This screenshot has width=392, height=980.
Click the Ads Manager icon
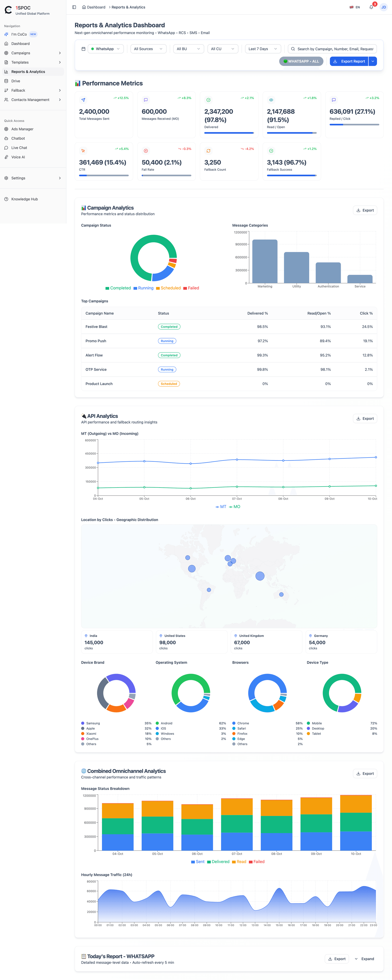pos(6,129)
